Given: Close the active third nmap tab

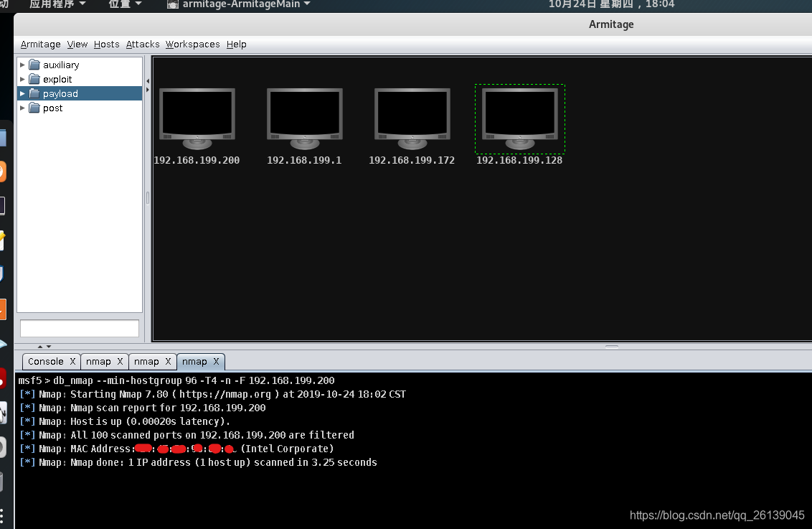Looking at the screenshot, I should click(x=216, y=362).
